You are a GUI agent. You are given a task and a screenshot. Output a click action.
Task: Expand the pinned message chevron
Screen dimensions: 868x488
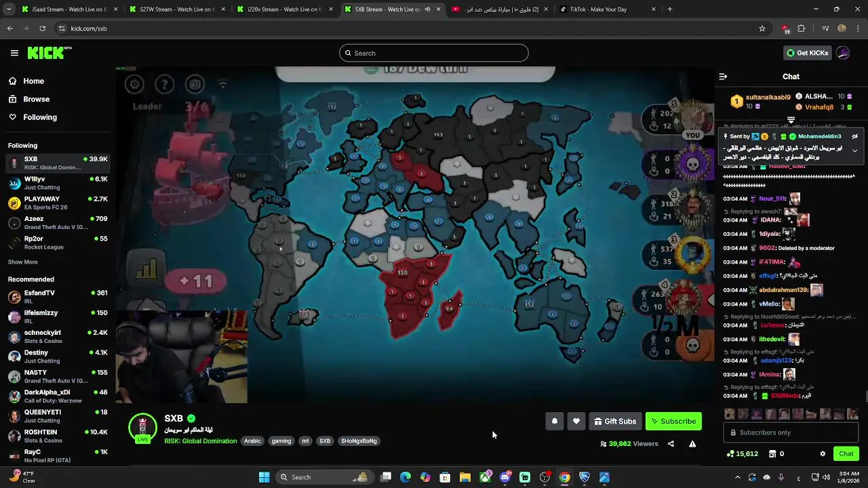[x=854, y=150]
